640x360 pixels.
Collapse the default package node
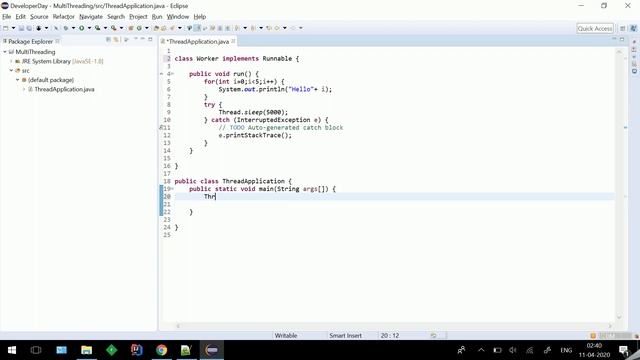(18, 80)
